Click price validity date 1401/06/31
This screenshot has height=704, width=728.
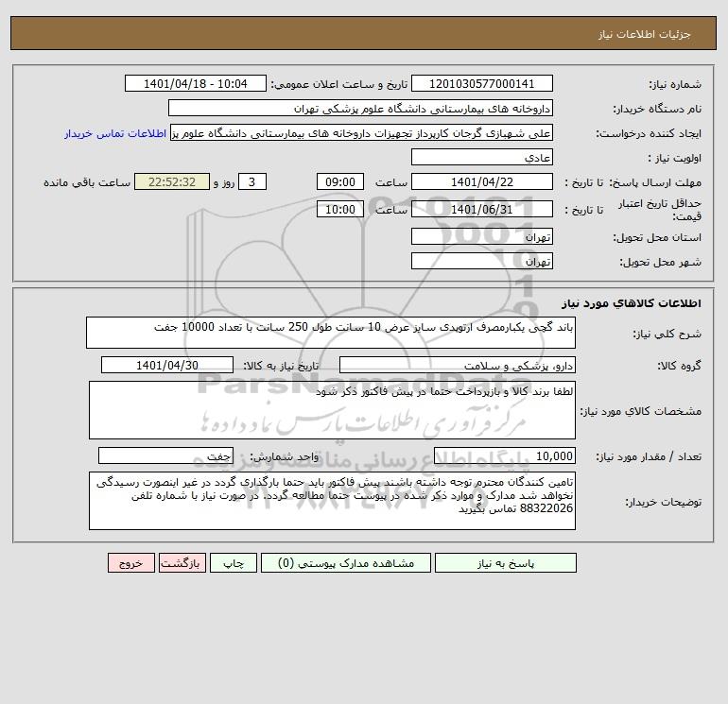[x=482, y=209]
